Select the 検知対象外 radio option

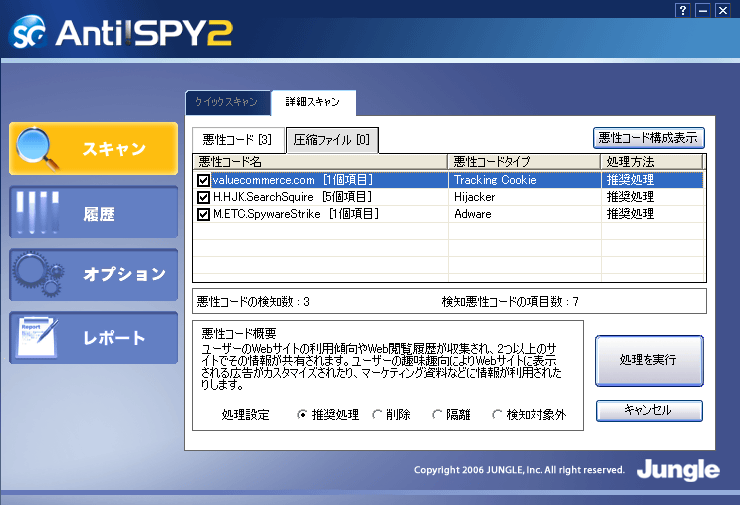[498, 414]
